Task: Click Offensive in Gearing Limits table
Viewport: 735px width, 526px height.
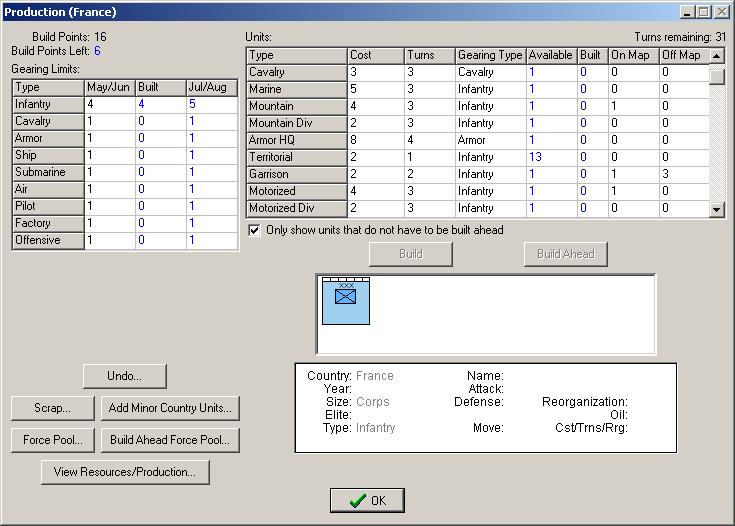Action: 48,240
